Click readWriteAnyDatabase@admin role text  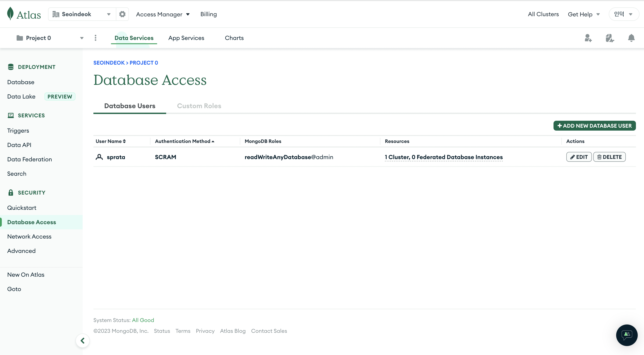click(x=289, y=157)
